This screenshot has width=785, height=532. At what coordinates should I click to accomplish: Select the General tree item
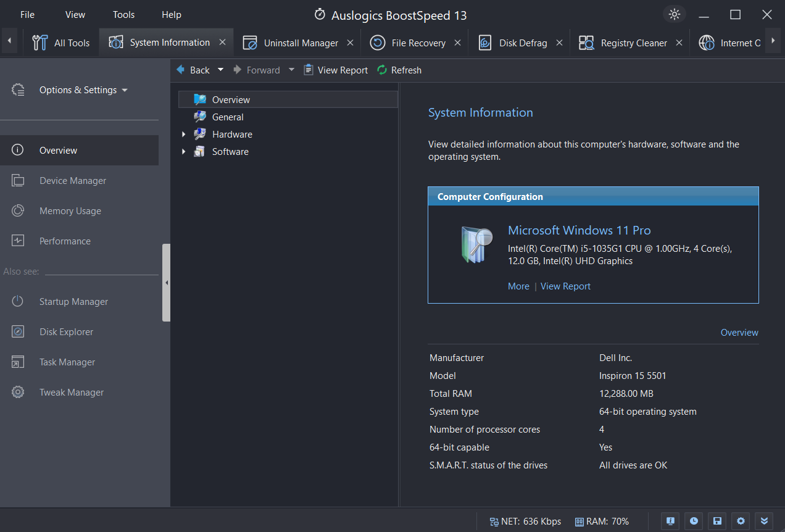coord(228,117)
